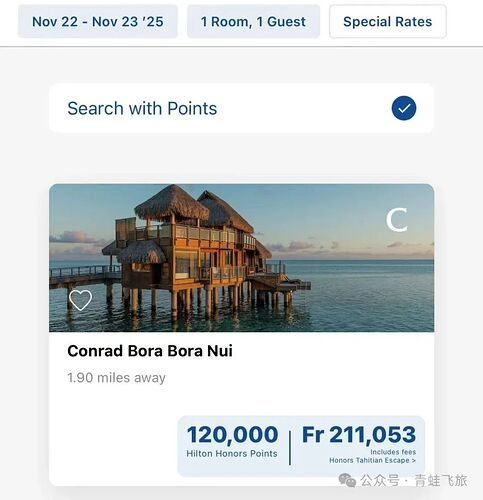Select the Search with Points label
483x500 pixels.
[142, 108]
